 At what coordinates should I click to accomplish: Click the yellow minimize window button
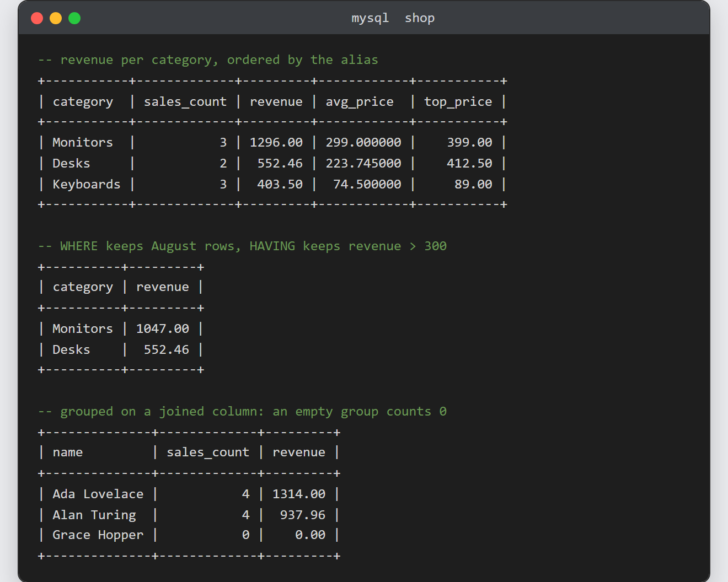(x=56, y=18)
